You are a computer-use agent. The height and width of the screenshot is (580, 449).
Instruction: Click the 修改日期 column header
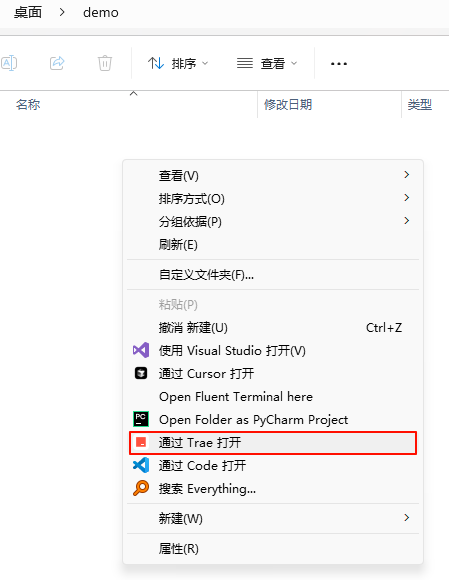point(288,105)
